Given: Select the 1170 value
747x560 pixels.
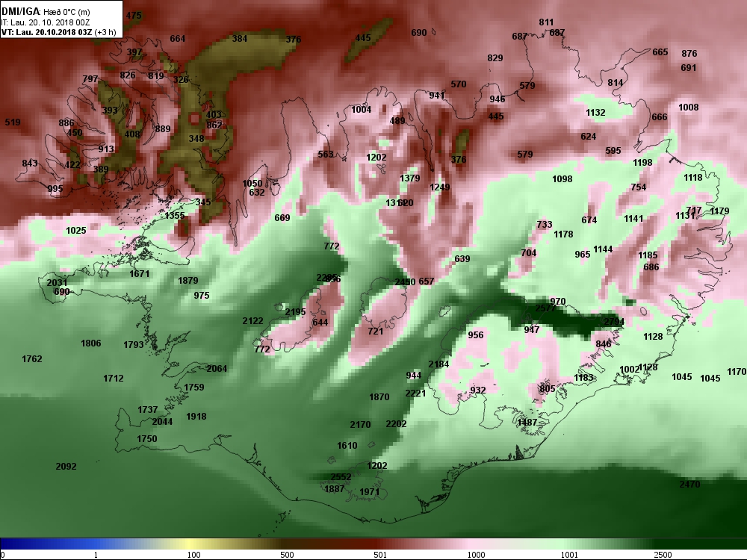Looking at the screenshot, I should point(737,371).
